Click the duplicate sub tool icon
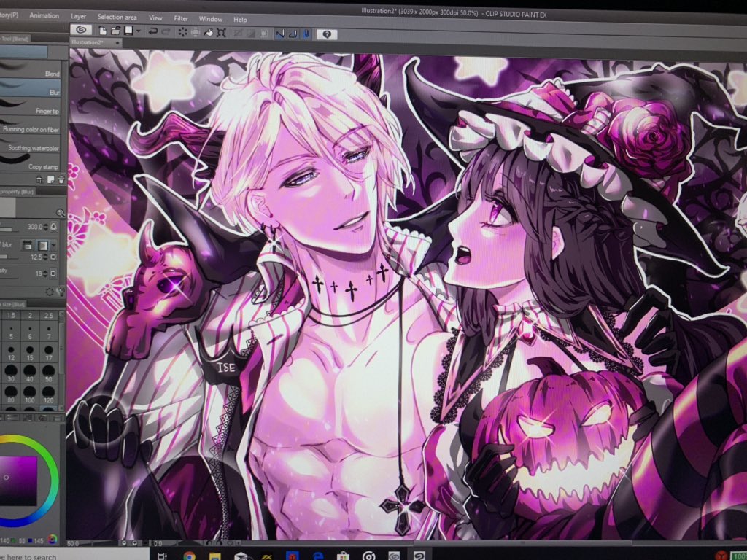747x560 pixels. click(x=50, y=179)
